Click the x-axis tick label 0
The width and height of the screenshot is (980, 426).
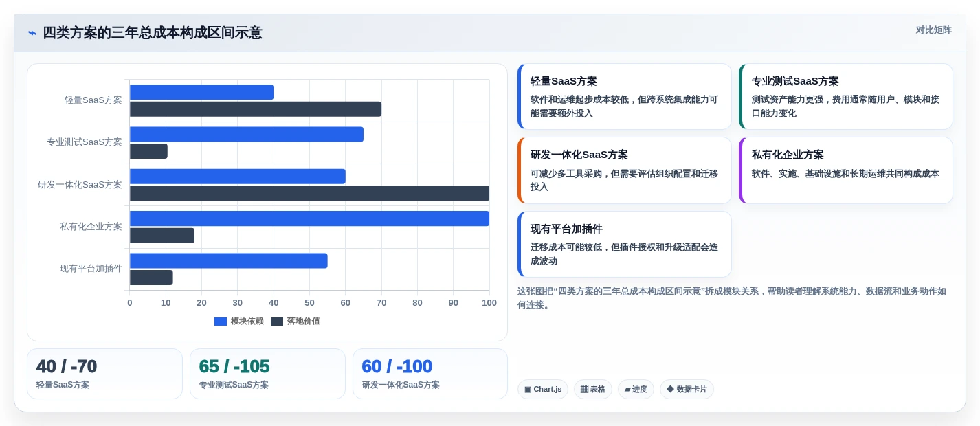point(130,303)
